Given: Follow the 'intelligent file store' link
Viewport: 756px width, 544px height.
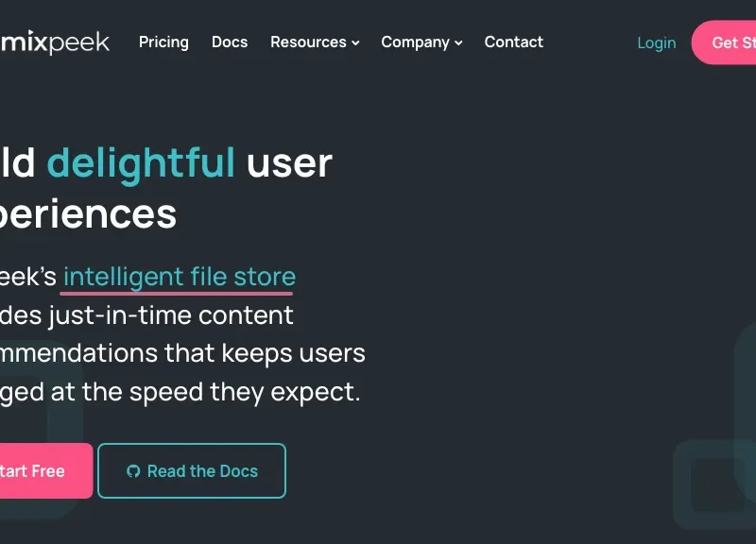Looking at the screenshot, I should 180,277.
